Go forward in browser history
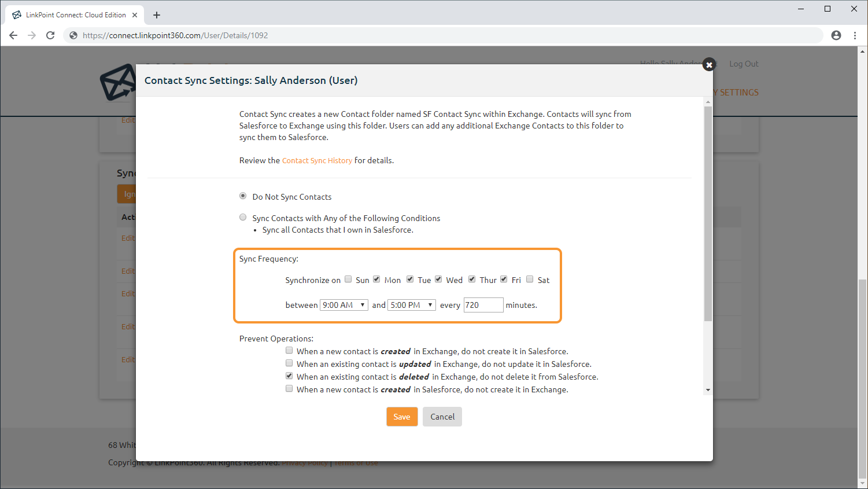Viewport: 868px width, 489px height. click(32, 35)
